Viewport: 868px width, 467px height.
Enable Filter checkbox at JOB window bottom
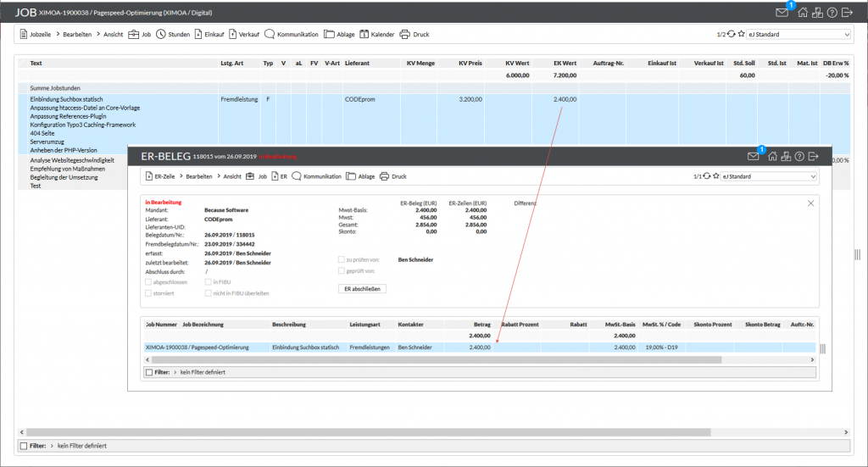pyautogui.click(x=23, y=446)
